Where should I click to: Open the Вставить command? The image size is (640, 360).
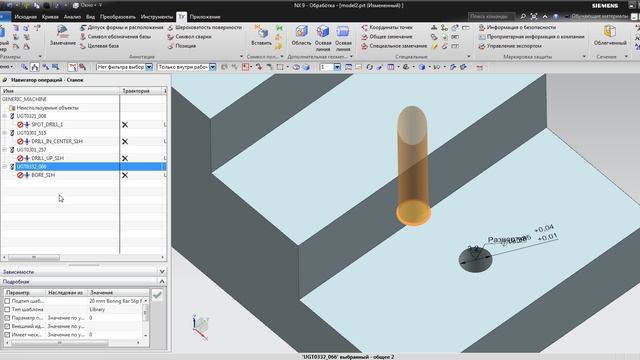tap(261, 36)
